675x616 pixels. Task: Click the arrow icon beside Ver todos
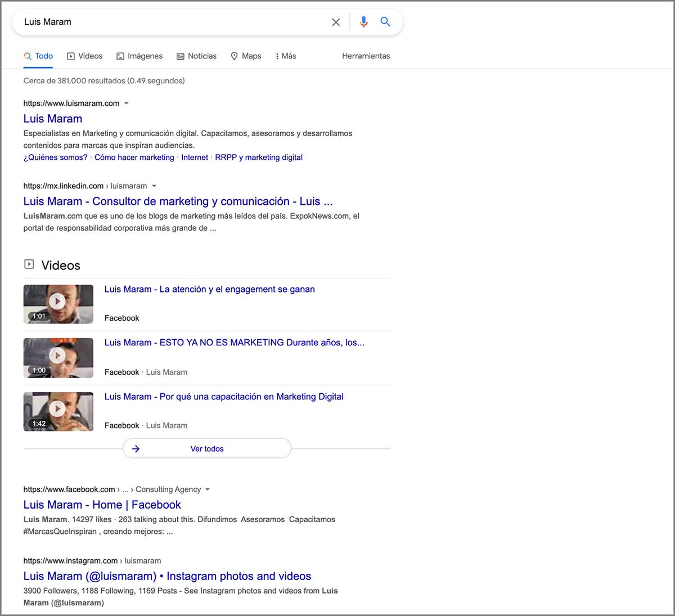[136, 448]
